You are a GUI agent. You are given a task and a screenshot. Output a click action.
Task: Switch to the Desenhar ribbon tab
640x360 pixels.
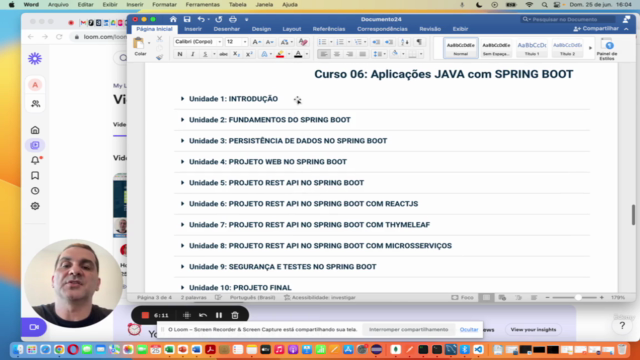[x=227, y=29]
